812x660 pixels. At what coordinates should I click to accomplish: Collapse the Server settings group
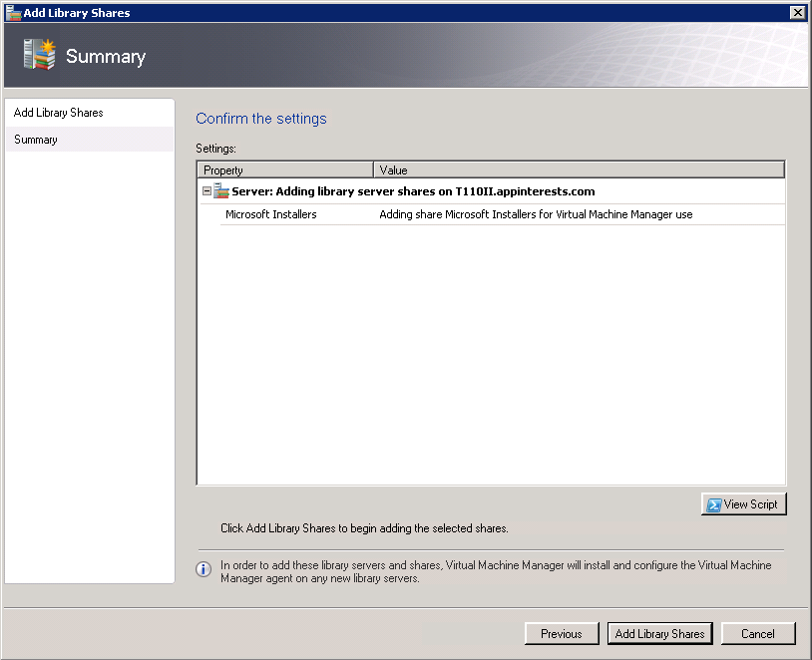click(x=206, y=191)
